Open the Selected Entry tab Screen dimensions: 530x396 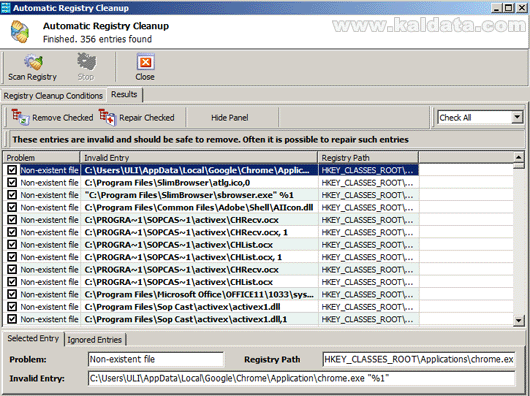coord(33,338)
